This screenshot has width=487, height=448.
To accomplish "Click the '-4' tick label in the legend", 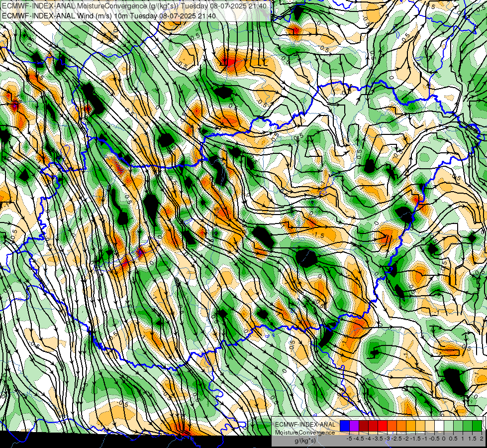I will 368,439.
